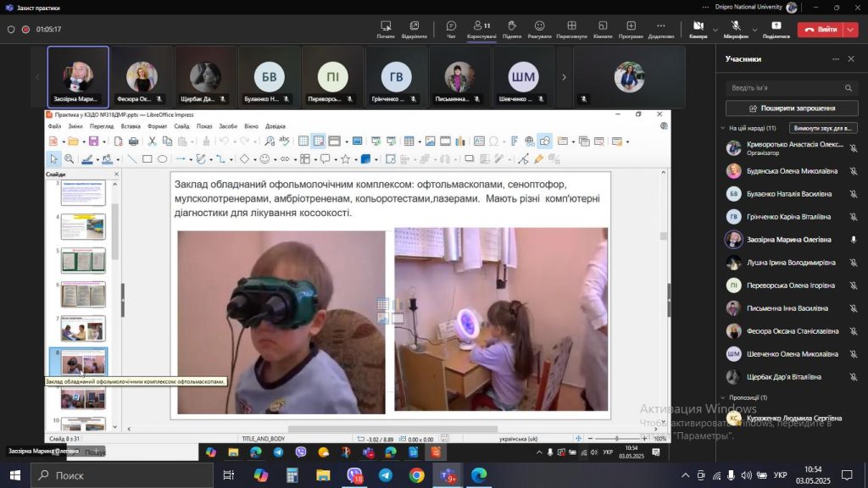Image resolution: width=868 pixels, height=488 pixels.
Task: Click the Save icon in Impress toolbar
Action: point(93,141)
